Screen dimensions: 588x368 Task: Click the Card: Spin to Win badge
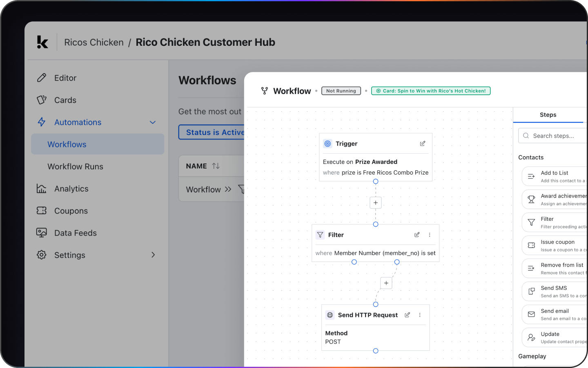coord(431,91)
